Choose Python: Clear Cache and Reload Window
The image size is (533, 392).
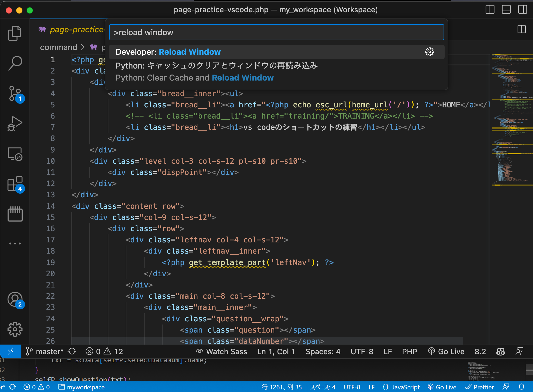276,78
